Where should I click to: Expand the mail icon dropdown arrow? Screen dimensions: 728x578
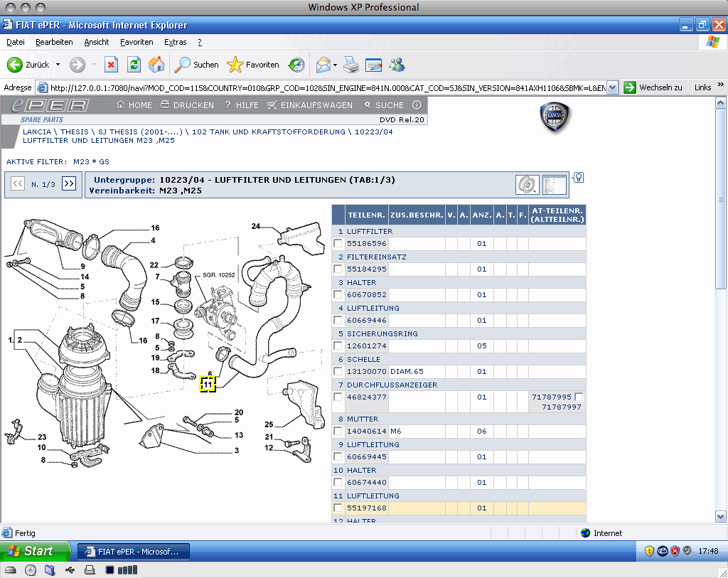[336, 65]
